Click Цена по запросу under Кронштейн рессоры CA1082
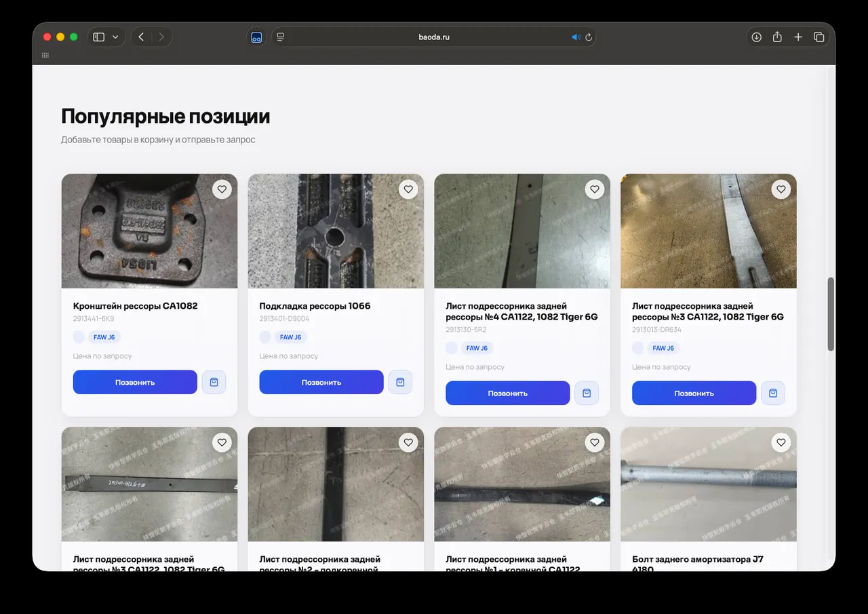Viewport: 868px width, 614px height. tap(102, 356)
